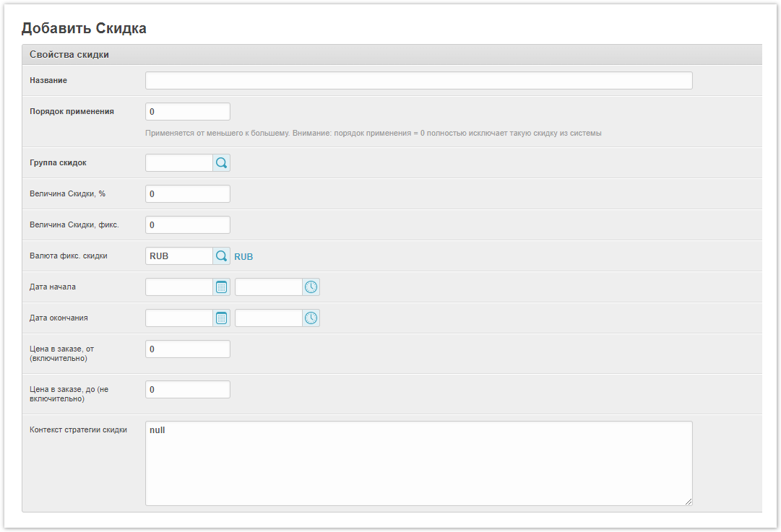Screen dimensions: 781x532
Task: Click the Дата начала time input
Action: [268, 287]
